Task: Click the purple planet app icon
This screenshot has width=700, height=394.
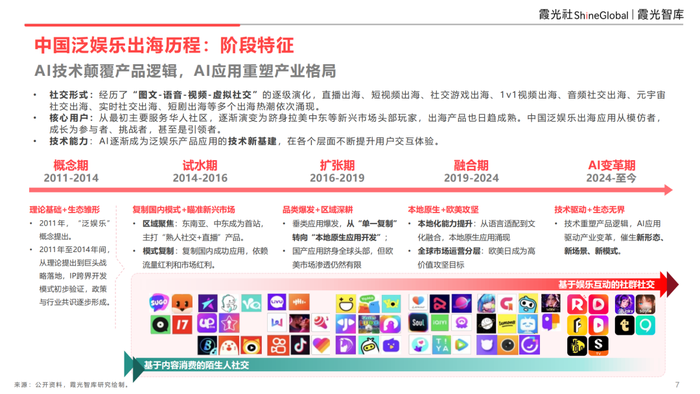Action: (x=462, y=303)
